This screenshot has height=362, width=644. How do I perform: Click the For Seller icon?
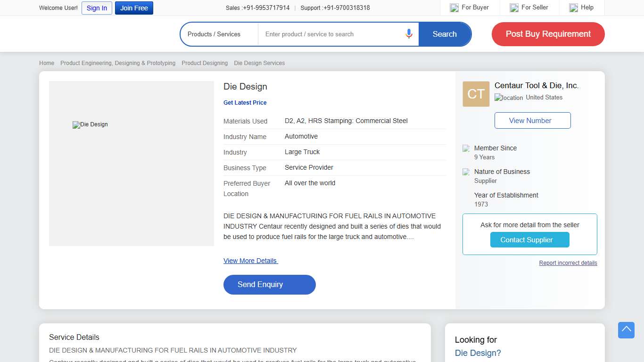514,8
